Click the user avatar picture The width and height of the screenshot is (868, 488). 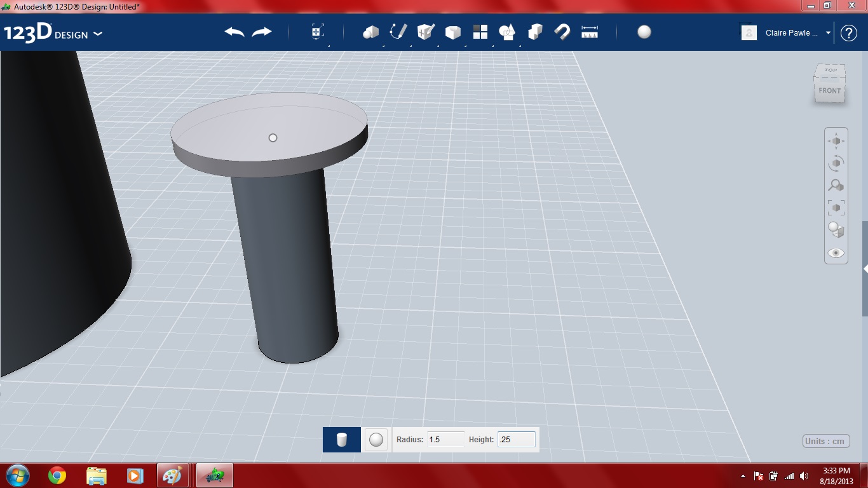click(x=749, y=32)
